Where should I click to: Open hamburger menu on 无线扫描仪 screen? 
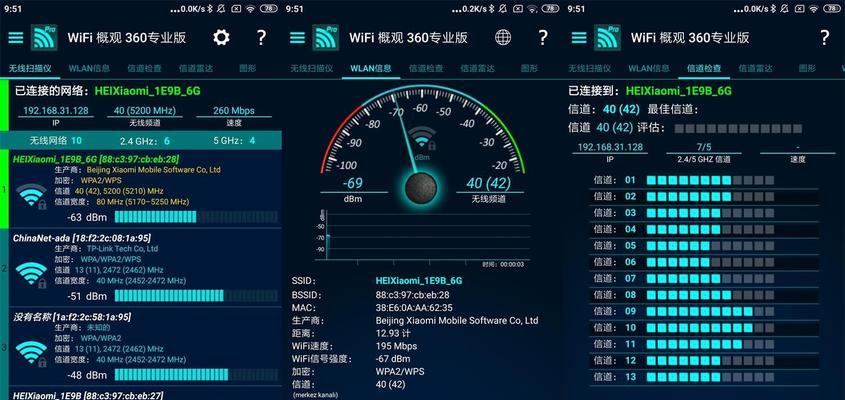coord(16,38)
